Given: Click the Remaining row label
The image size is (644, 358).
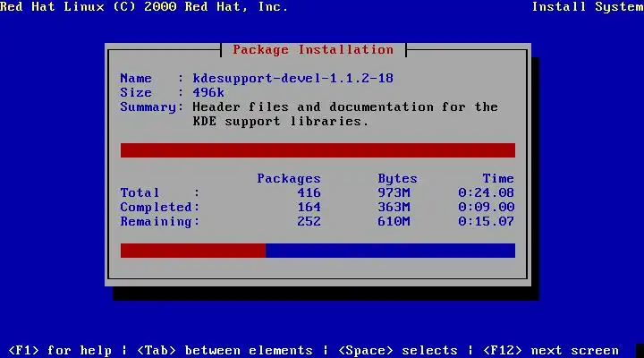Looking at the screenshot, I should point(156,222).
